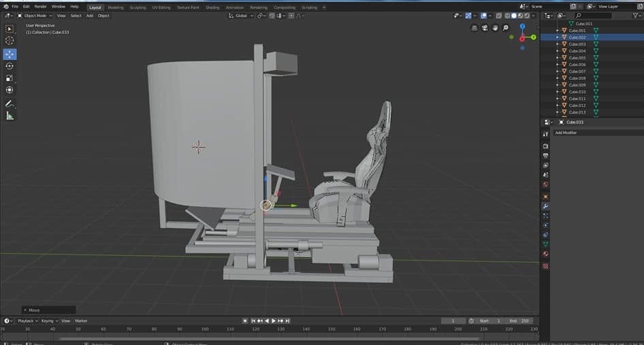Select the Cursor tool
The width and height of the screenshot is (644, 345).
coord(10,40)
